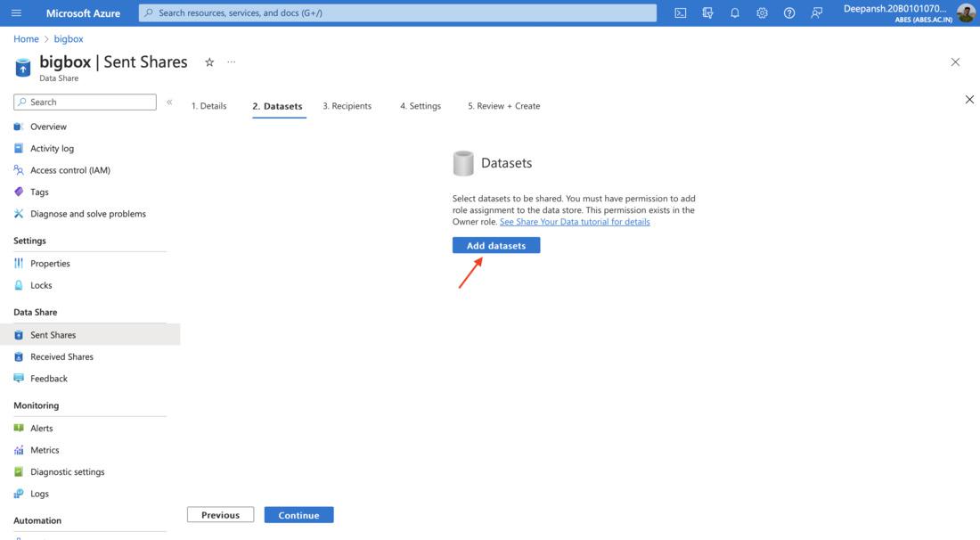Open Diagnose and solve problems
Screen dimensions: 980x540
click(88, 214)
